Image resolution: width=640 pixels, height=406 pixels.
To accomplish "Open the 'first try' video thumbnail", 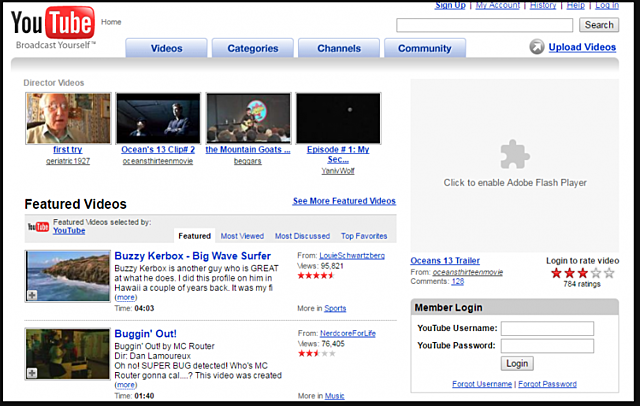I will [x=68, y=118].
